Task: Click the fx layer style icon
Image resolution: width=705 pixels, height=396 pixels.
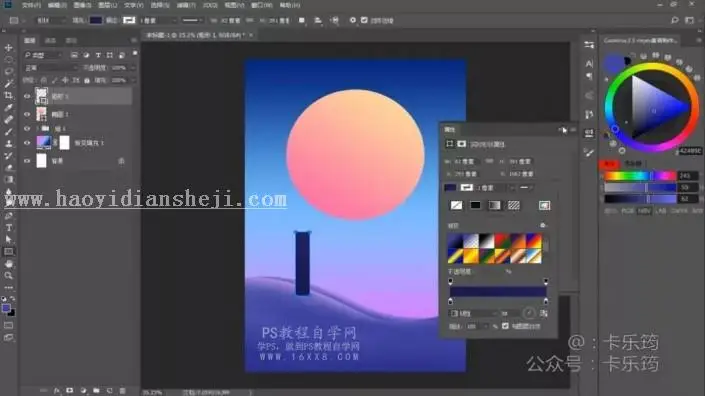Action: pos(57,391)
